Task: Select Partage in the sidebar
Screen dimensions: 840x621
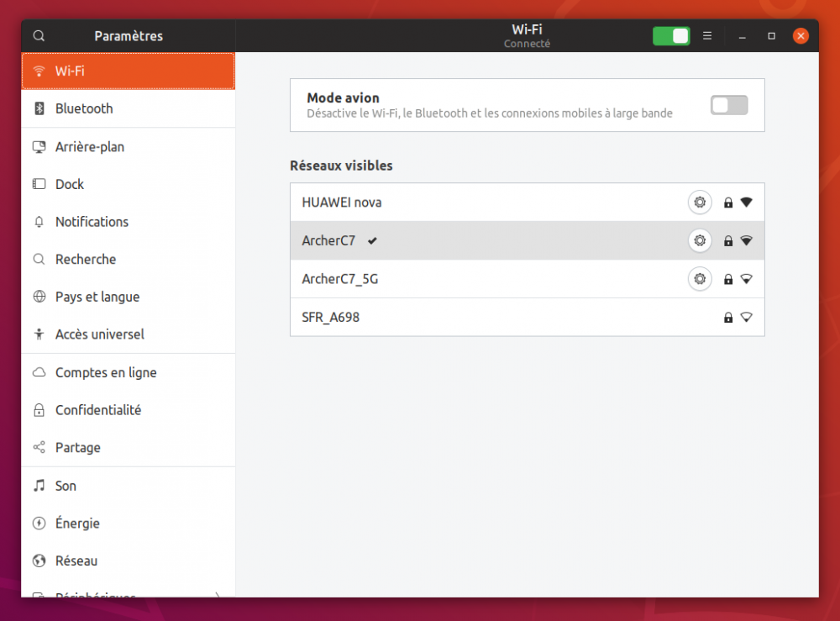Action: (x=78, y=448)
